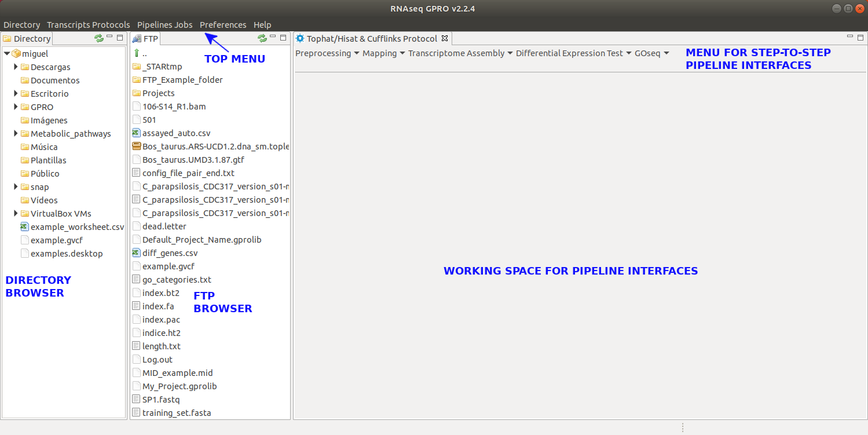Close the Tophat/Hisat & Cufflinks Protocol tab
This screenshot has width=868, height=435.
pos(445,39)
